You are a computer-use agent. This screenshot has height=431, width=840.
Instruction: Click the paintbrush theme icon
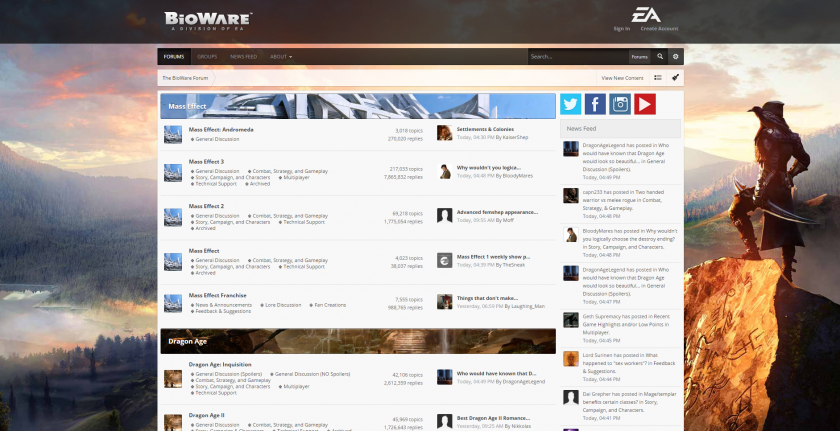pyautogui.click(x=675, y=77)
